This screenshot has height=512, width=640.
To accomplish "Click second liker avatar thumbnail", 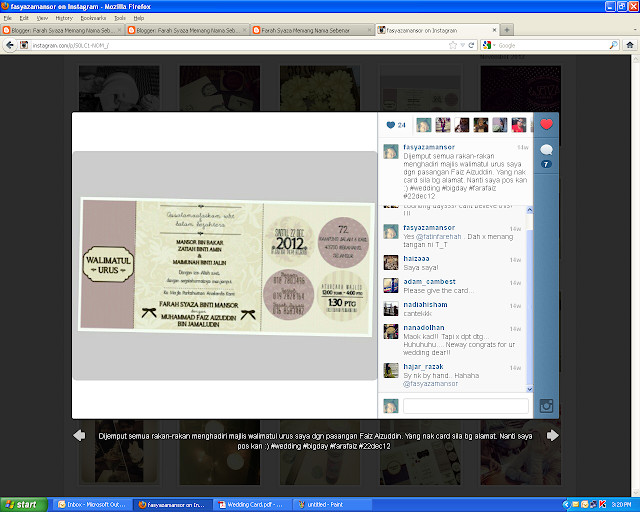I will (442, 125).
